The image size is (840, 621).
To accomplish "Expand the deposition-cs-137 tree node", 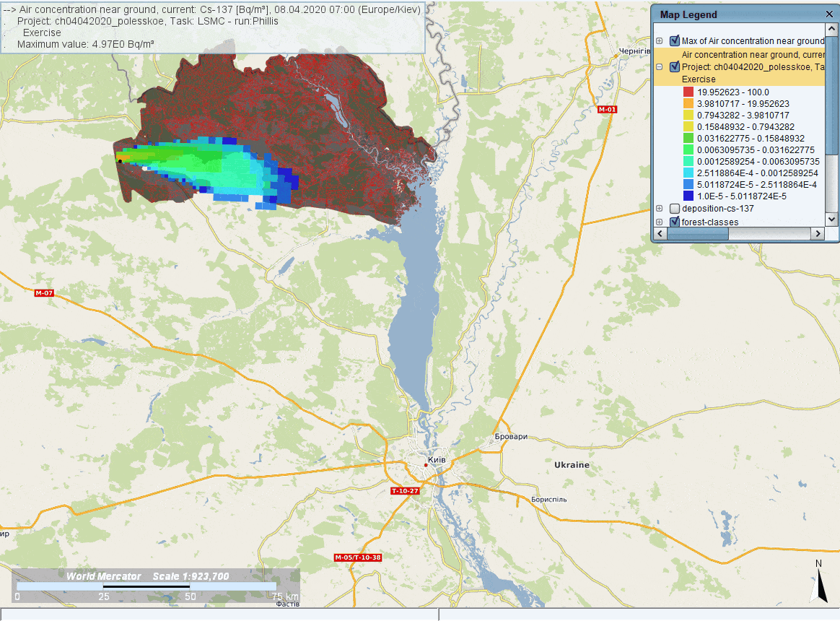I will 660,209.
